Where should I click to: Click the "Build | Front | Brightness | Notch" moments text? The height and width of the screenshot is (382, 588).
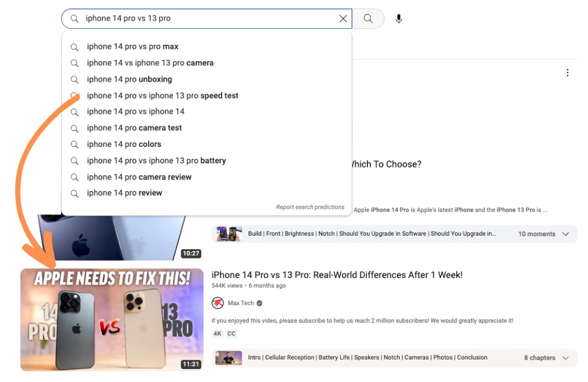point(372,233)
